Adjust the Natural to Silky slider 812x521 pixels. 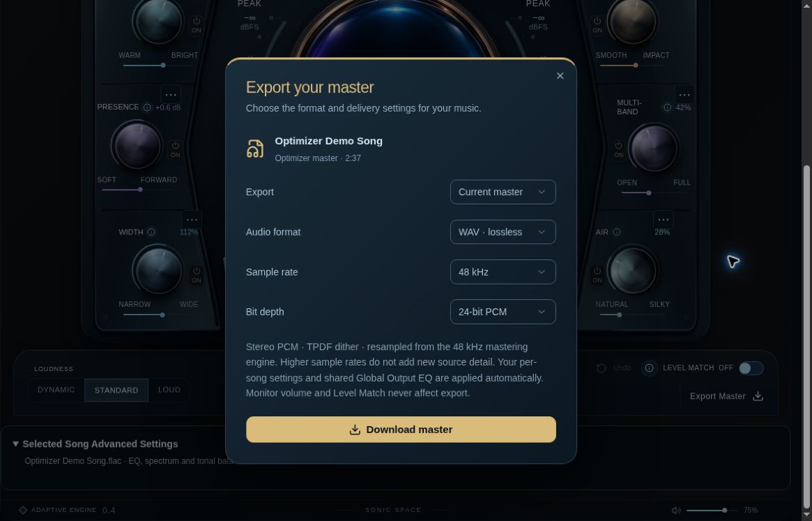point(633,315)
